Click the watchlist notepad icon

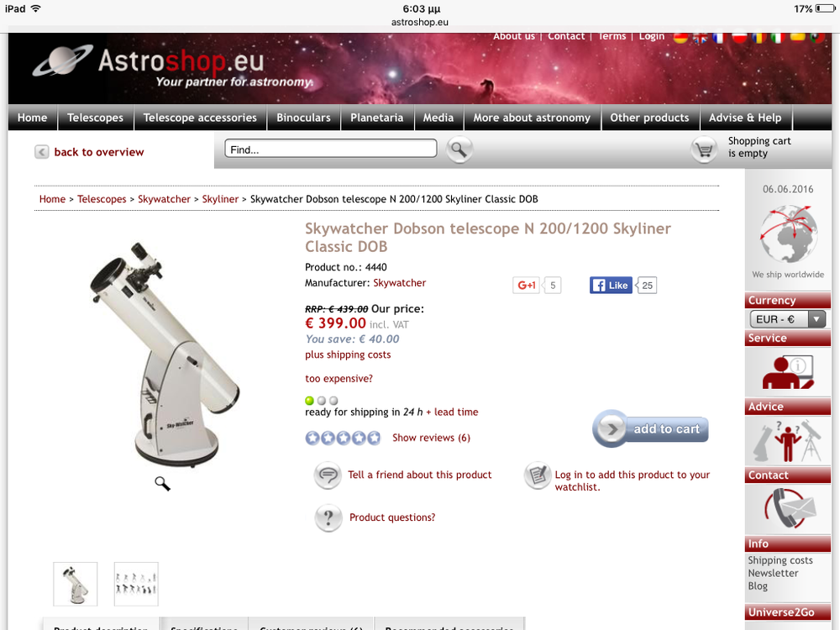click(x=538, y=475)
